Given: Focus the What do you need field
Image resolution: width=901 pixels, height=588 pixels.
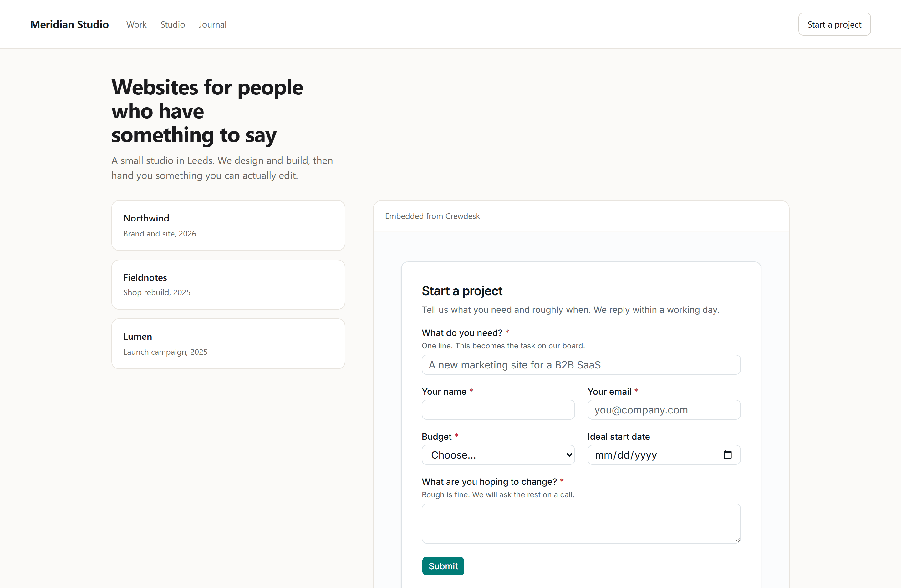Looking at the screenshot, I should tap(581, 365).
